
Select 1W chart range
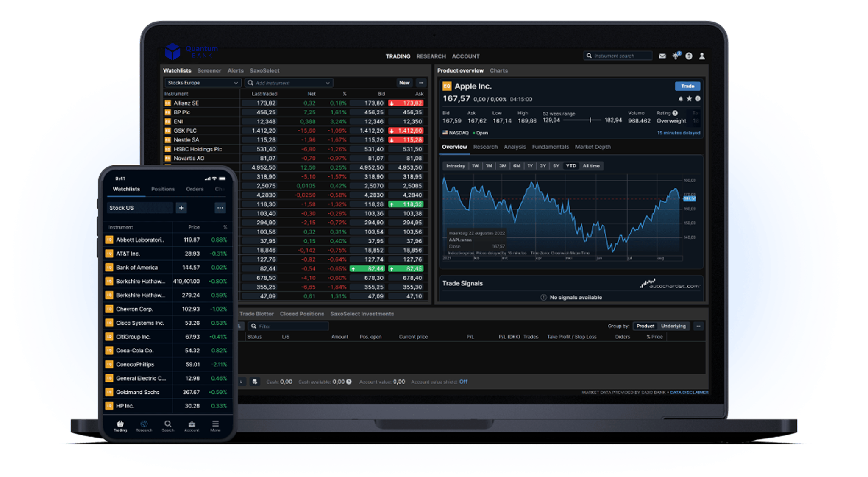click(x=475, y=166)
